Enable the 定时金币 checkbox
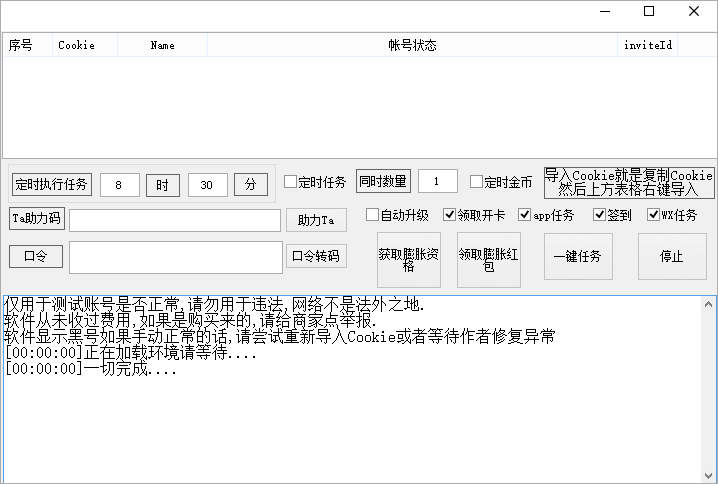This screenshot has height=484, width=718. (x=477, y=182)
